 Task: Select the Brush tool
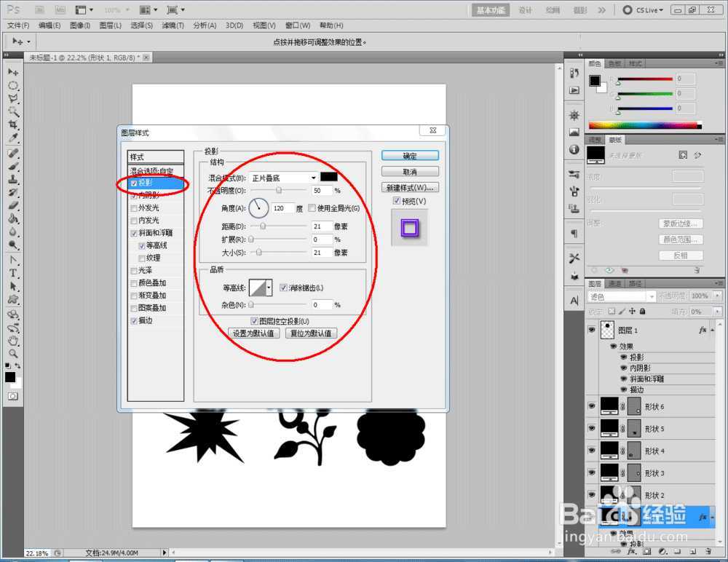point(13,166)
